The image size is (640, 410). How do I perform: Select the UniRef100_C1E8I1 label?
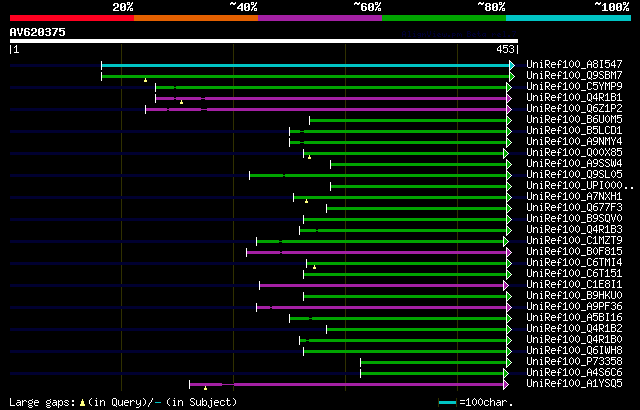[x=574, y=285]
